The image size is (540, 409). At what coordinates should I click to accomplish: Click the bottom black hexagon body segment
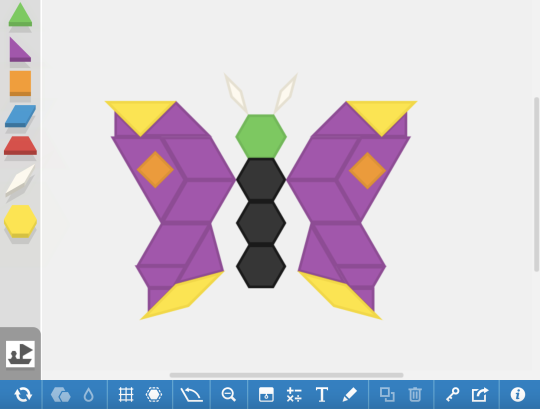(261, 266)
